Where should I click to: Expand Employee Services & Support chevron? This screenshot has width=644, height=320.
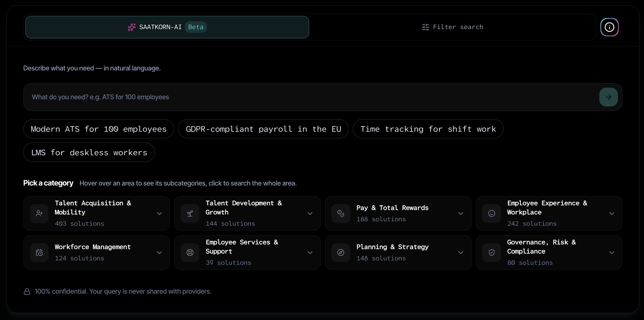point(310,253)
